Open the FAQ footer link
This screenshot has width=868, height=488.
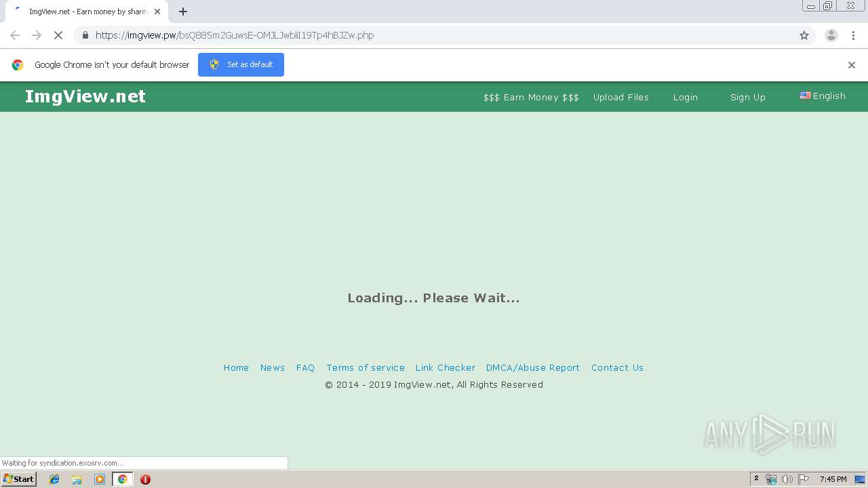(306, 367)
